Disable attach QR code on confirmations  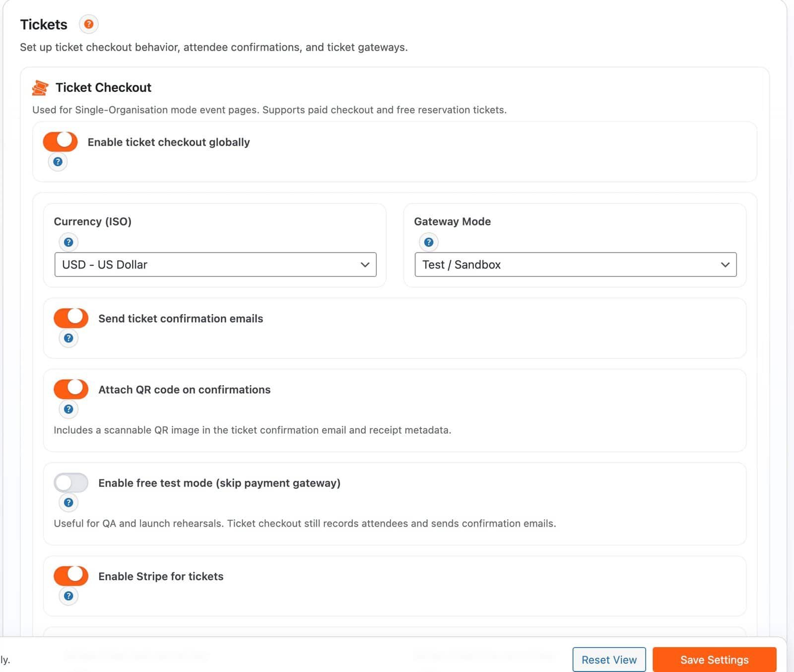pos(71,389)
